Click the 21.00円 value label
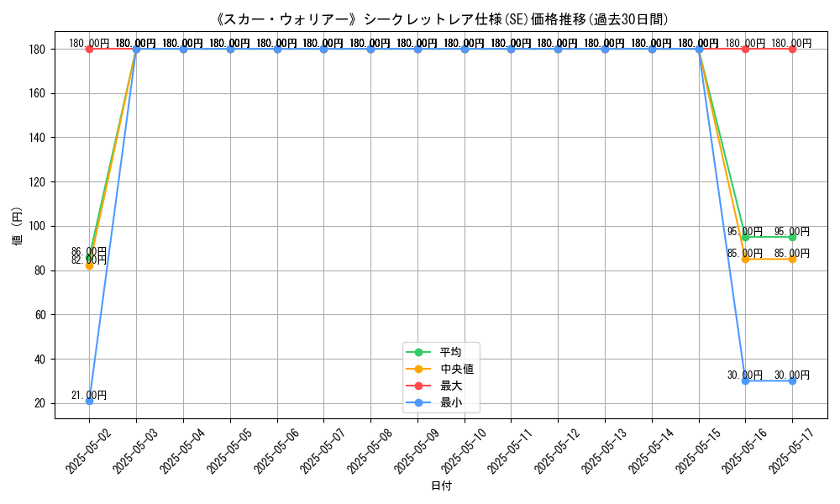The image size is (840, 504). coord(89,396)
